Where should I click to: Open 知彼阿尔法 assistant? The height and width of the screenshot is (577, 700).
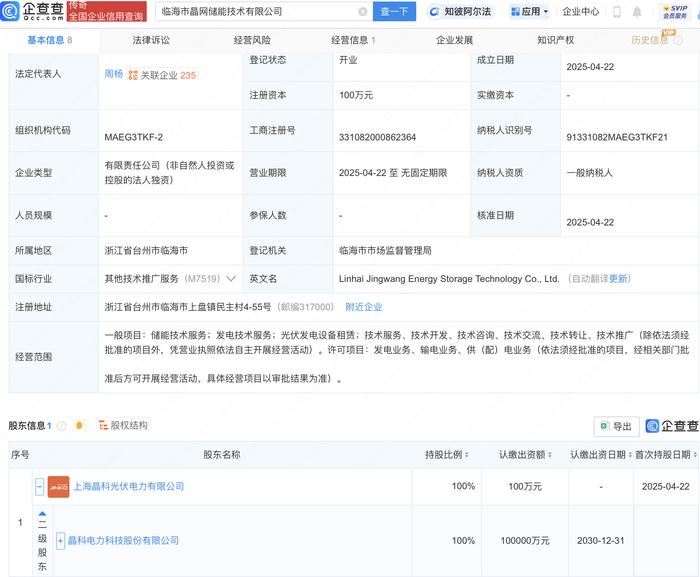461,12
